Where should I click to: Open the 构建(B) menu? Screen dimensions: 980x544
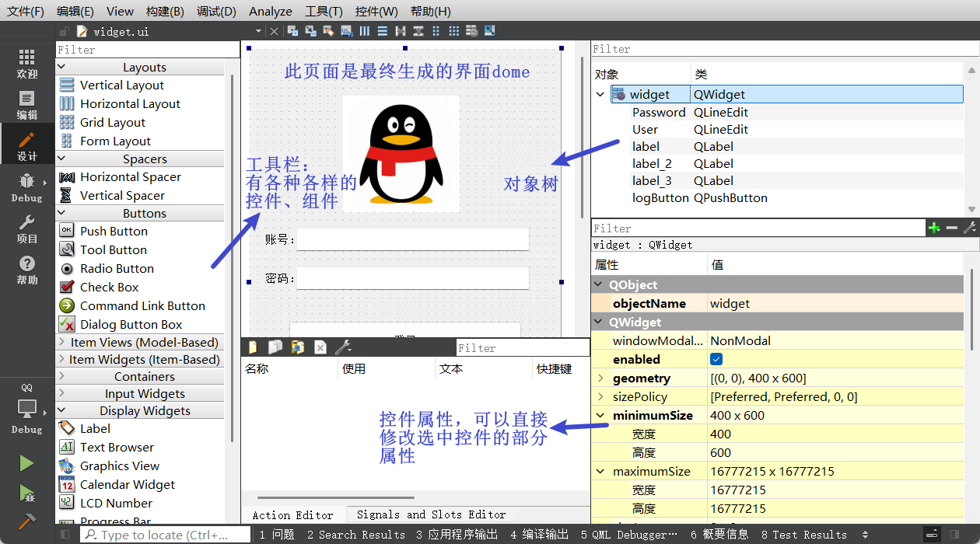click(x=165, y=11)
